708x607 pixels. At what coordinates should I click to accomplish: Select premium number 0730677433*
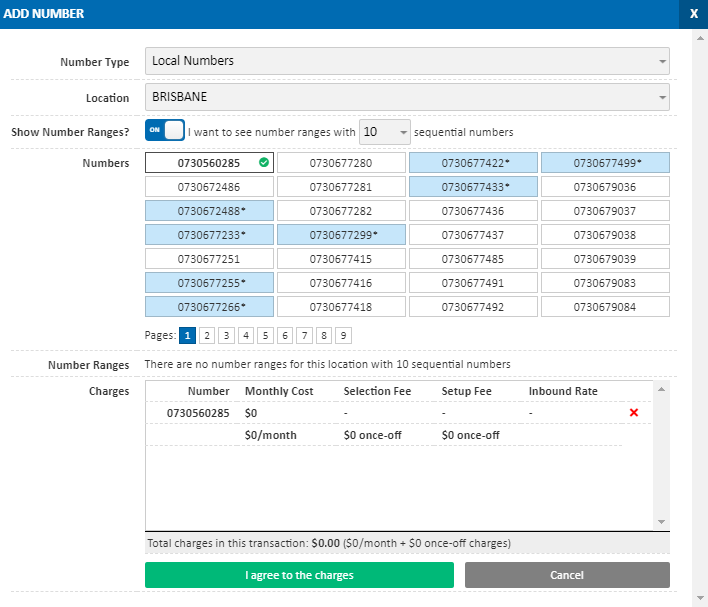tap(473, 187)
